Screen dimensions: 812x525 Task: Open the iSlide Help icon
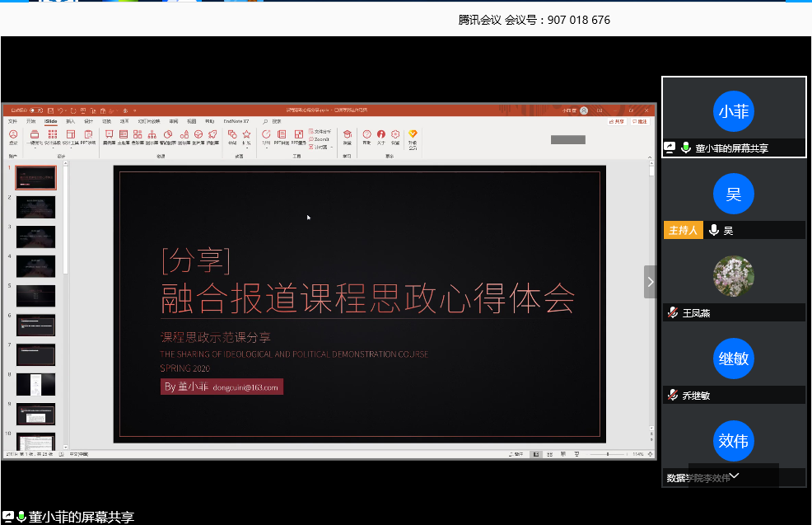coord(366,134)
